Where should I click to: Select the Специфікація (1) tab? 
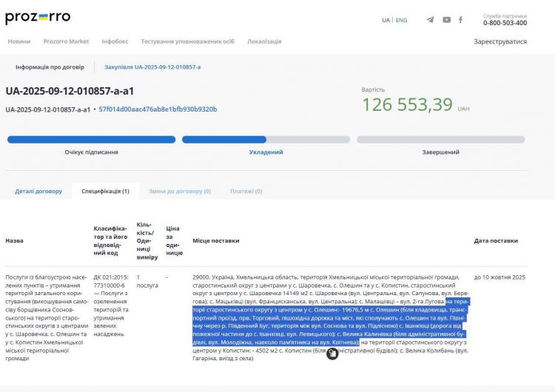click(x=105, y=192)
